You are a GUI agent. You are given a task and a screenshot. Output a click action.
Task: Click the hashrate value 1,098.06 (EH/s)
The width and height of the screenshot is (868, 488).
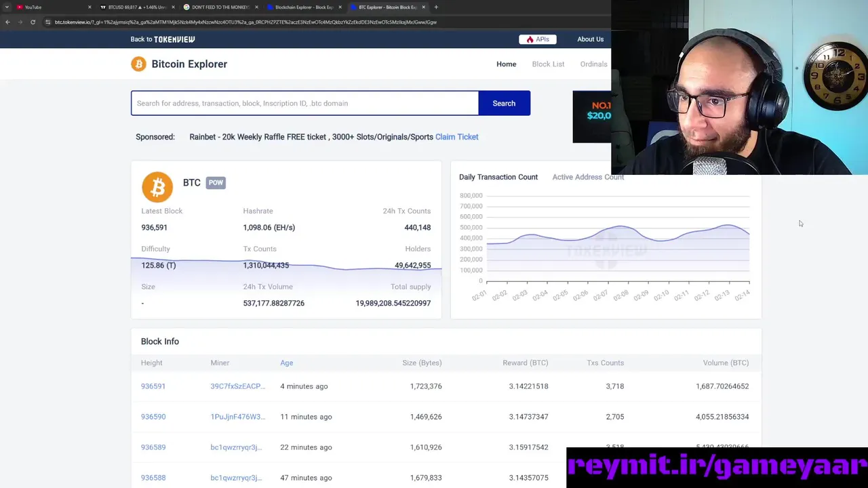pos(269,228)
